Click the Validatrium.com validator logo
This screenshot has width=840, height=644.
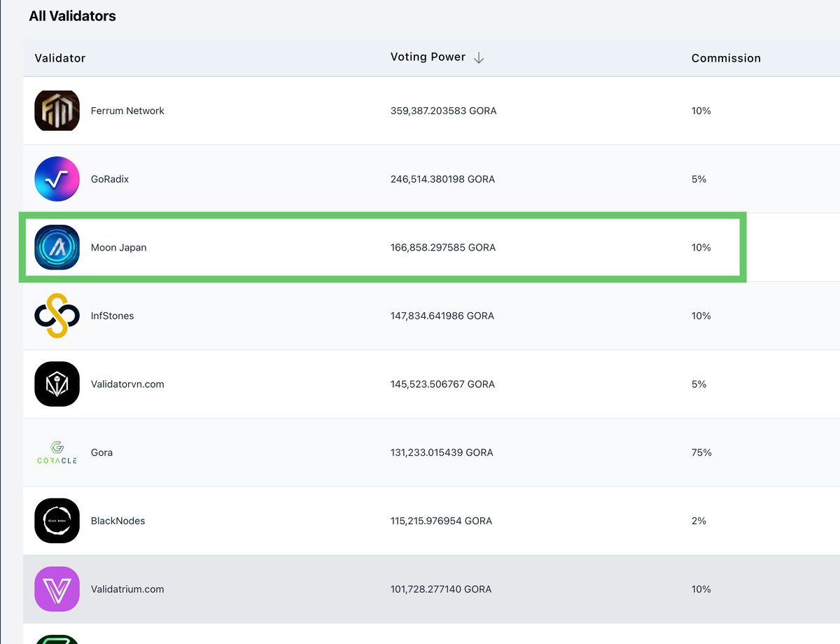pyautogui.click(x=57, y=589)
